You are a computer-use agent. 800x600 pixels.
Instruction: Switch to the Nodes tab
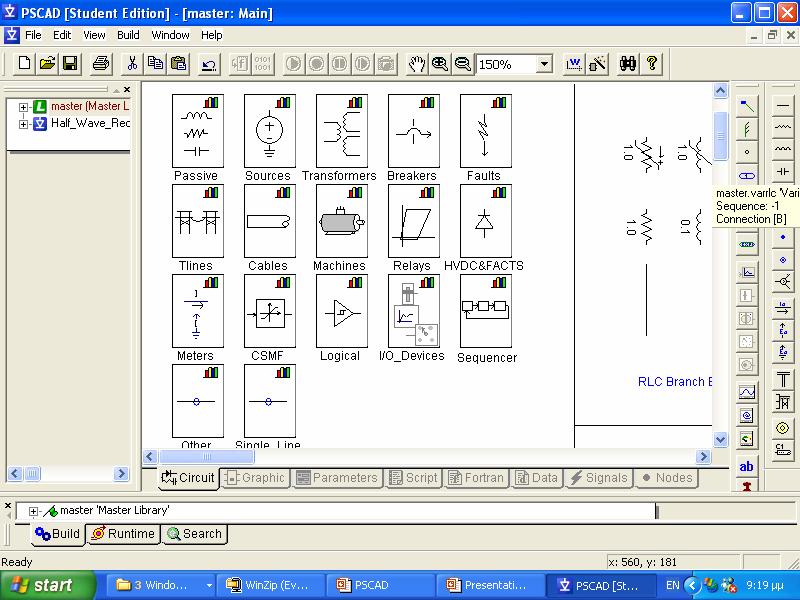pos(666,478)
